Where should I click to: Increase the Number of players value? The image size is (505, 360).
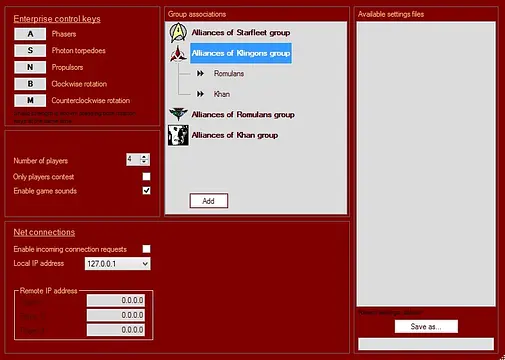pos(144,157)
